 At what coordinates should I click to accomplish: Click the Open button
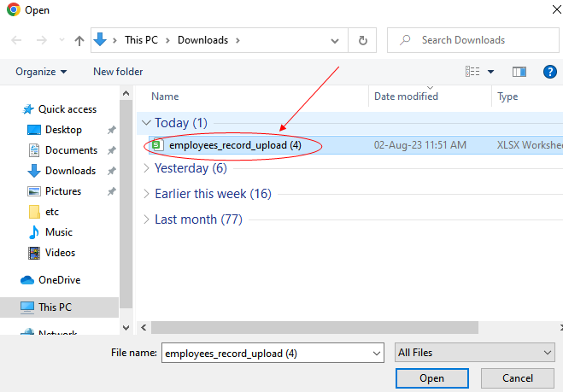pyautogui.click(x=431, y=378)
